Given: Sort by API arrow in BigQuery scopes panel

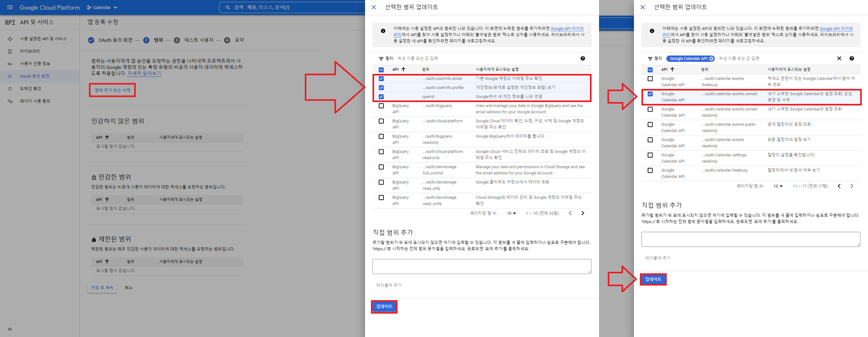Looking at the screenshot, I should click(x=403, y=70).
